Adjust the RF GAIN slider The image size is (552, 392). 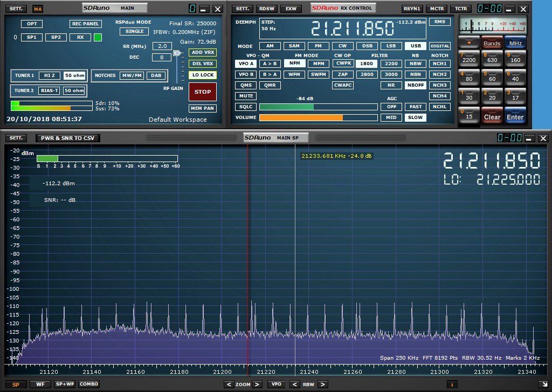click(x=177, y=53)
